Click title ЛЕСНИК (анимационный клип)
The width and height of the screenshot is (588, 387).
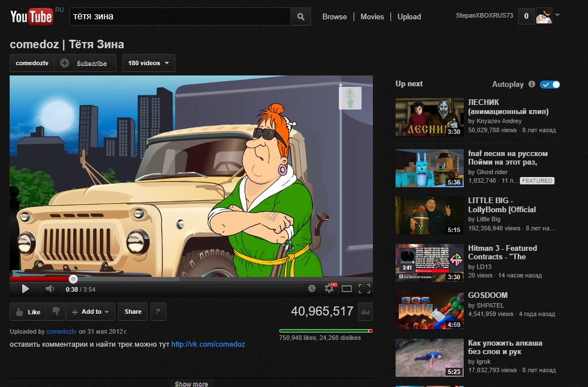(508, 107)
